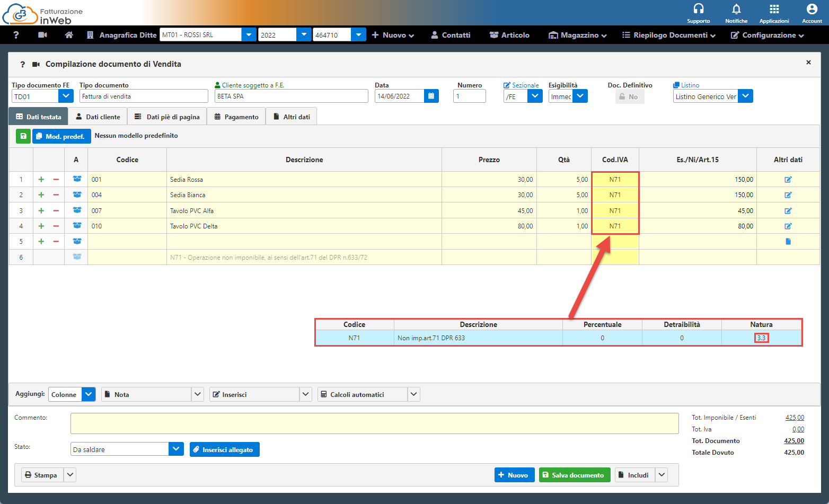
Task: Add a row after Sedia Bianca with the plus
Action: click(x=41, y=195)
